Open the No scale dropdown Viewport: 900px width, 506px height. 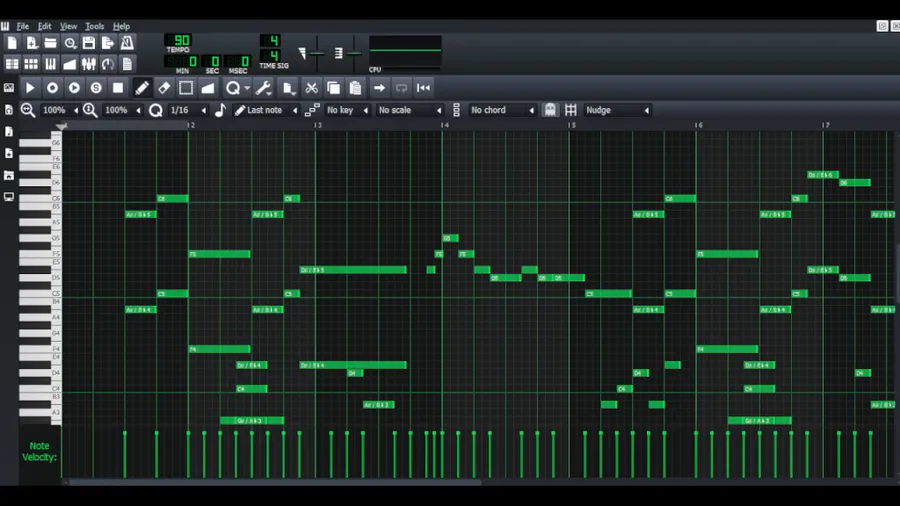click(x=409, y=110)
